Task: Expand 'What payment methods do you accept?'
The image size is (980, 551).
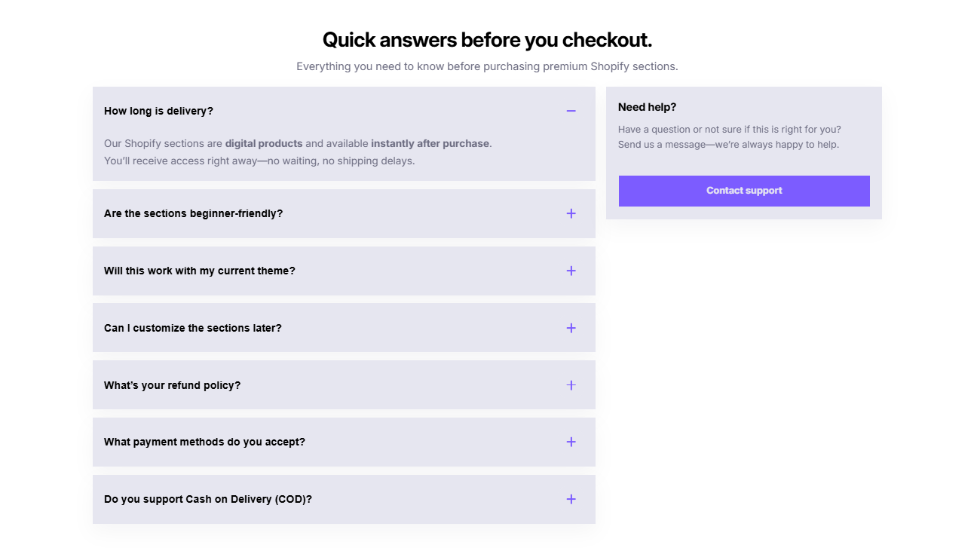Action: 344,442
